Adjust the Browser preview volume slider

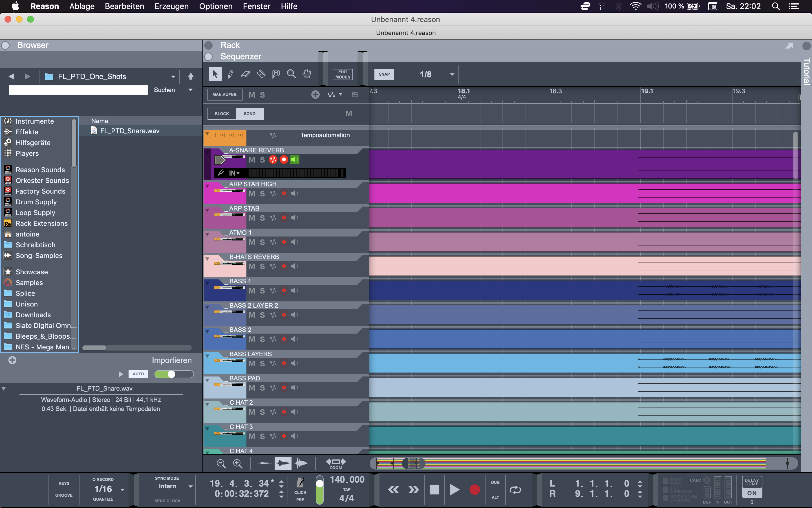(174, 374)
